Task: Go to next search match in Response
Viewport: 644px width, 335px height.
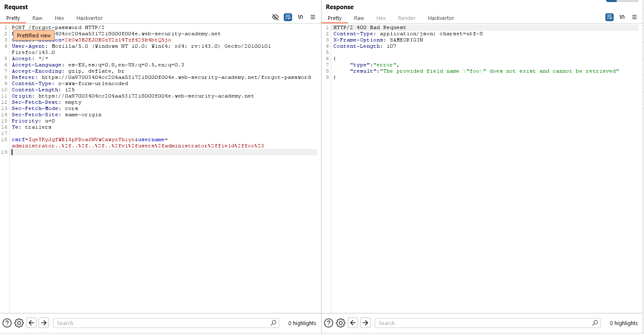Action: coord(366,323)
